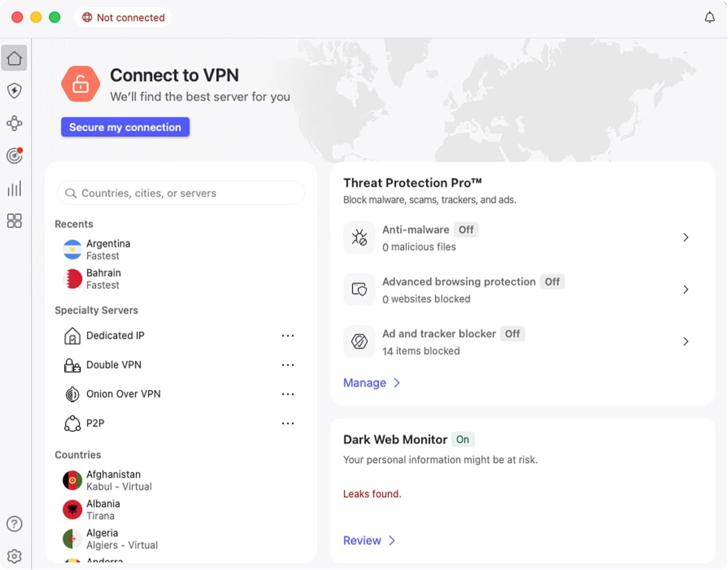The image size is (728, 570).
Task: Click the Afghanistan flag icon
Action: (x=72, y=481)
